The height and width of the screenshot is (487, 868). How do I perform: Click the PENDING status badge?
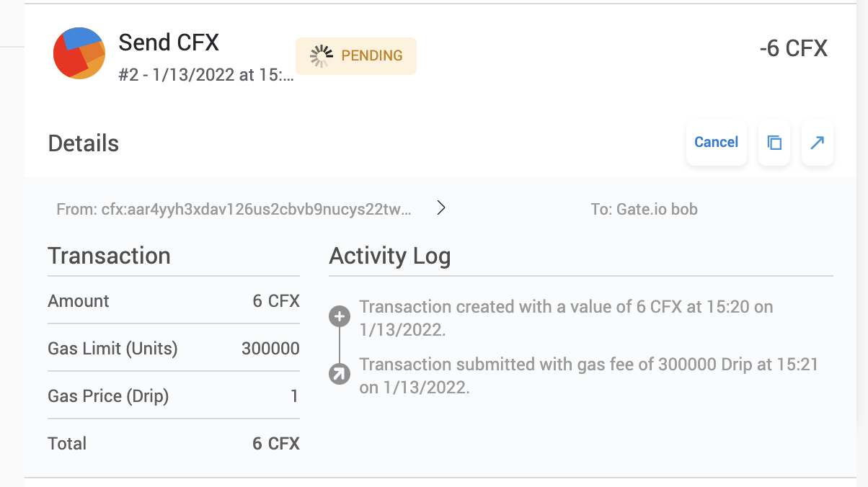coord(355,55)
